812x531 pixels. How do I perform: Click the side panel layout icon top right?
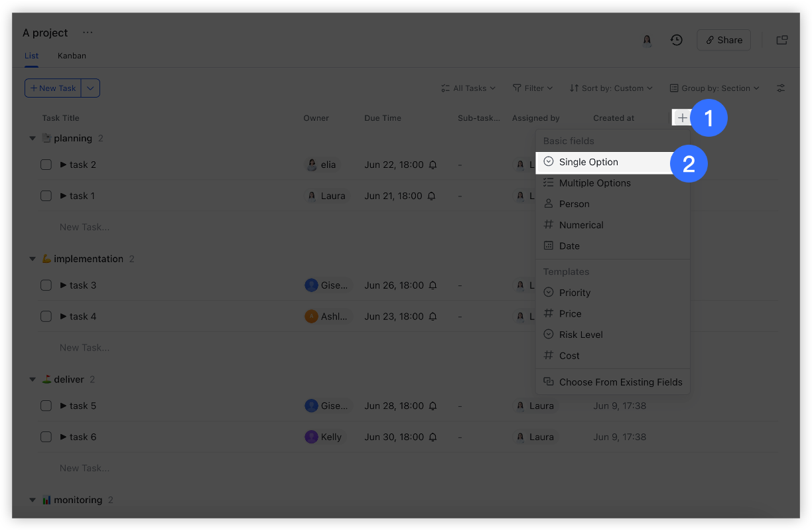tap(781, 40)
